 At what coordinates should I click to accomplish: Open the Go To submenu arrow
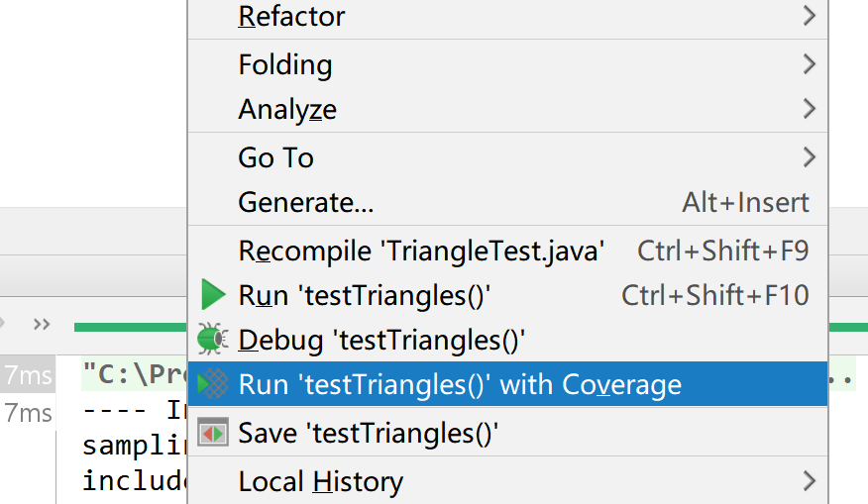click(x=809, y=156)
